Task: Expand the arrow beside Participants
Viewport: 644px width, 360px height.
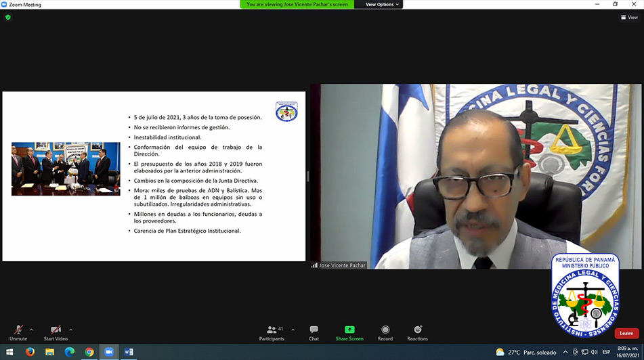Action: [293, 330]
